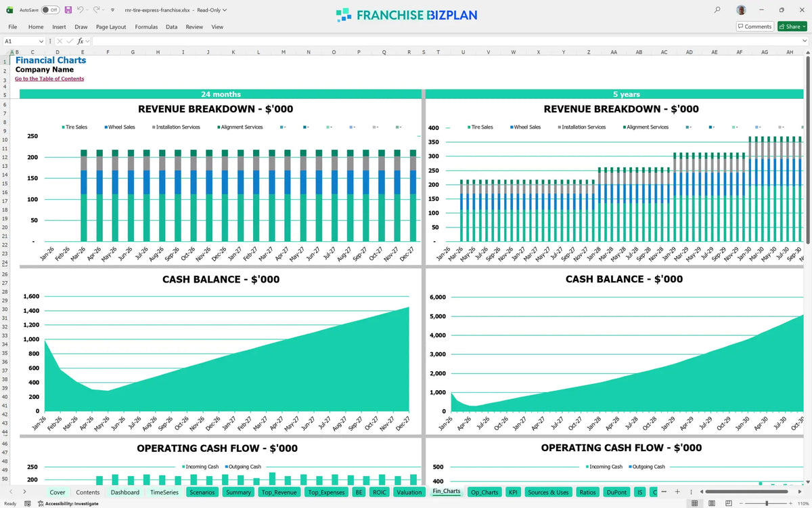
Task: Click the zoom in plus button
Action: (x=792, y=503)
